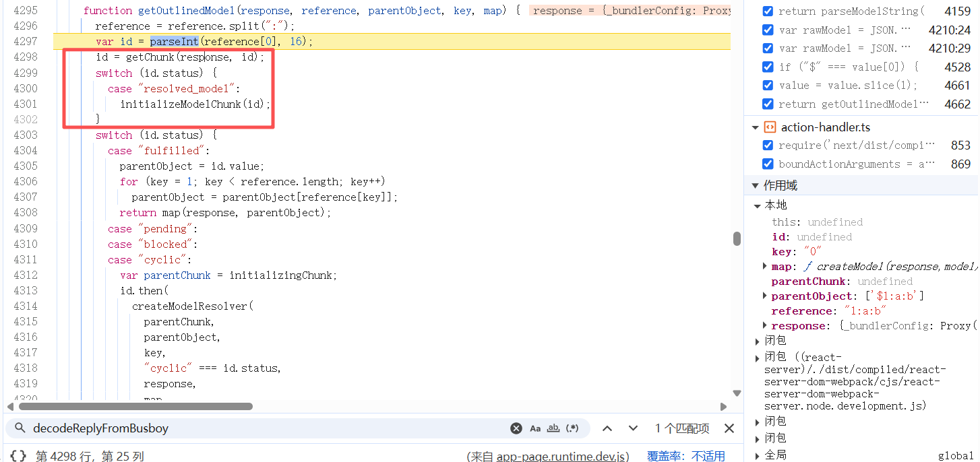Toggle whole word matching in search

[553, 428]
